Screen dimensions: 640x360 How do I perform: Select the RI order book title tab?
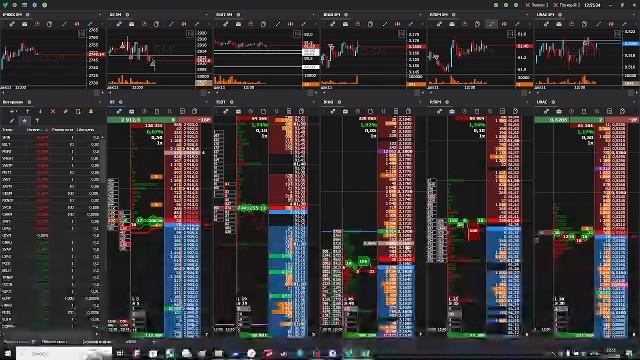coord(112,102)
